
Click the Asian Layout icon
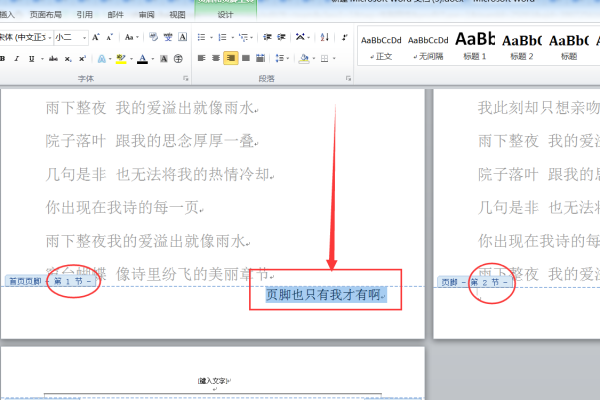click(x=300, y=37)
